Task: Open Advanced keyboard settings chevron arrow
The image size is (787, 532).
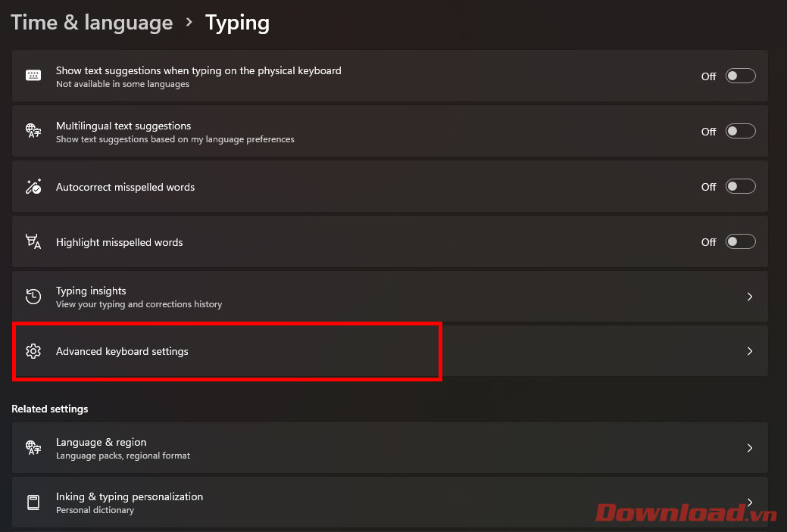Action: (749, 351)
